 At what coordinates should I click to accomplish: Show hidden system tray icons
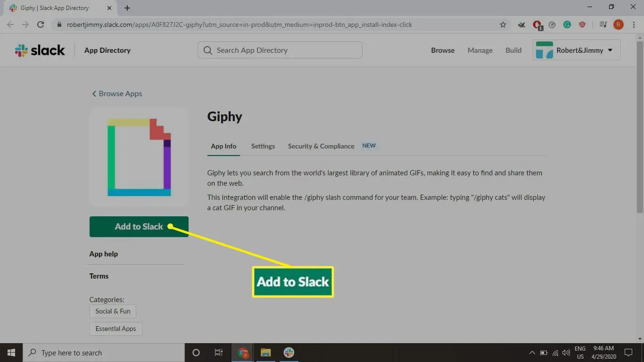(x=532, y=353)
